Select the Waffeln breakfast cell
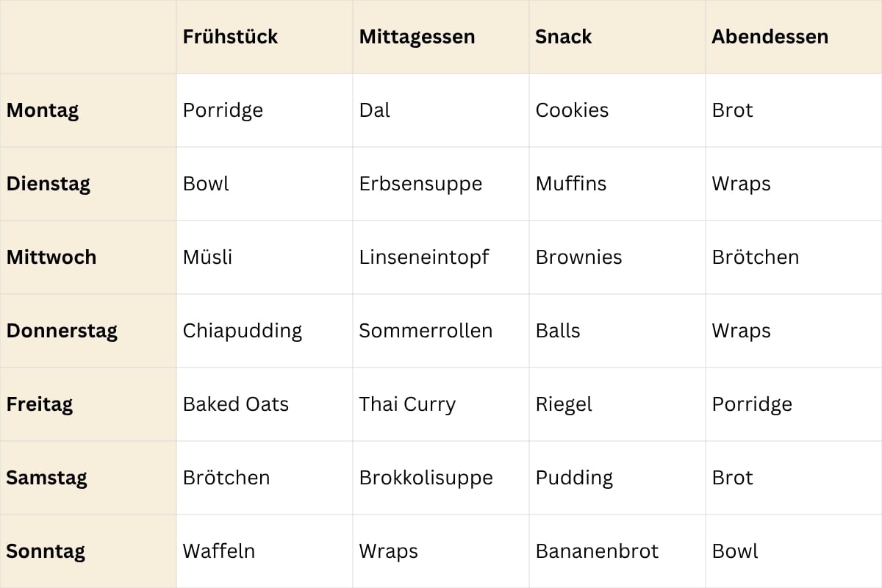Image resolution: width=882 pixels, height=588 pixels. pos(219,551)
